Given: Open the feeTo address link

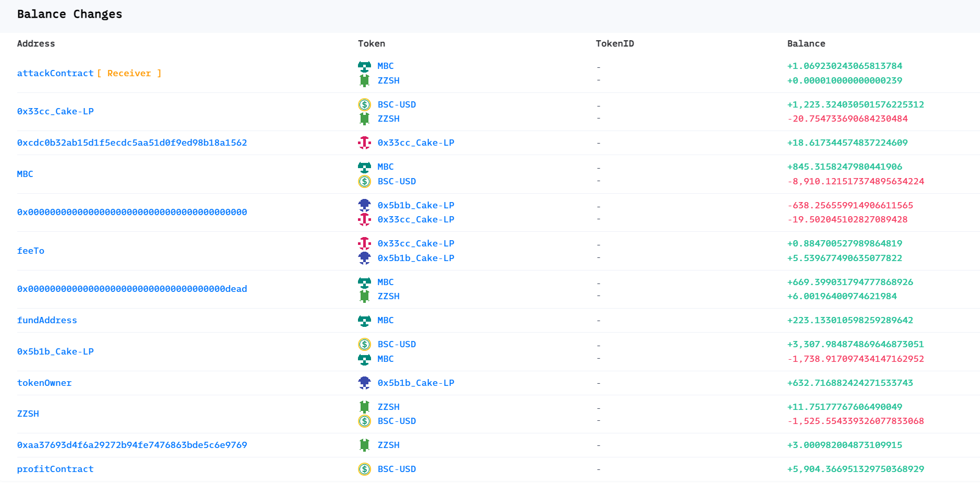Looking at the screenshot, I should point(31,251).
